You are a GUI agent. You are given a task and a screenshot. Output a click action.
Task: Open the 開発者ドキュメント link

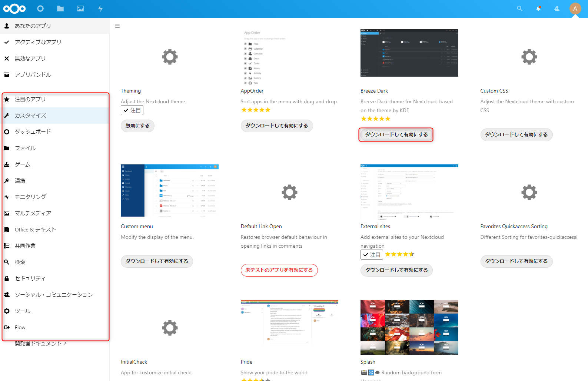[x=41, y=344]
